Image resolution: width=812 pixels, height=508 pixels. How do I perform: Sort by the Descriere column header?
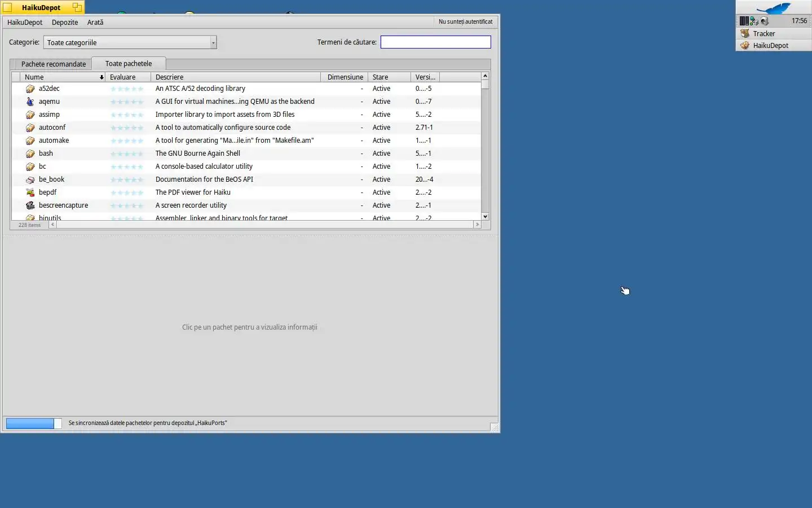[236, 77]
